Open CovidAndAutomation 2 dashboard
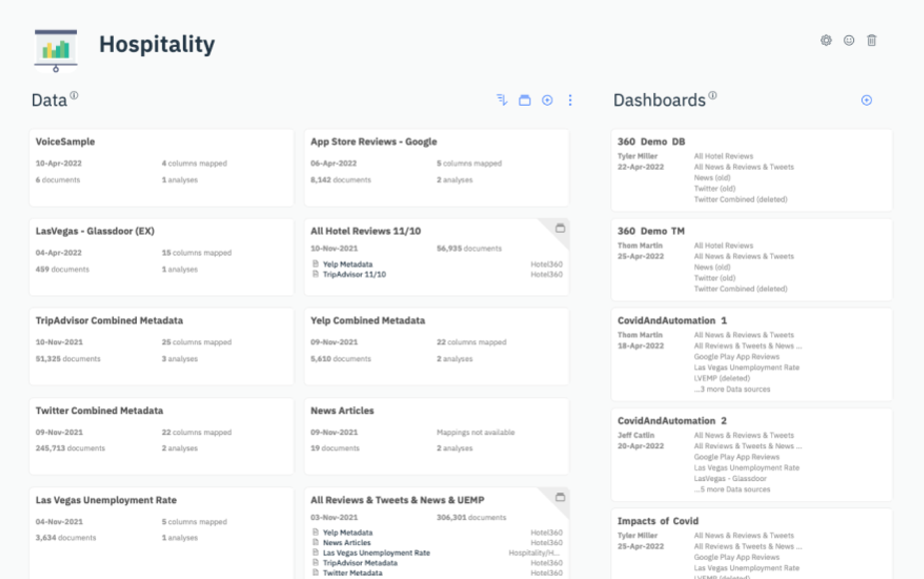 tap(751, 455)
